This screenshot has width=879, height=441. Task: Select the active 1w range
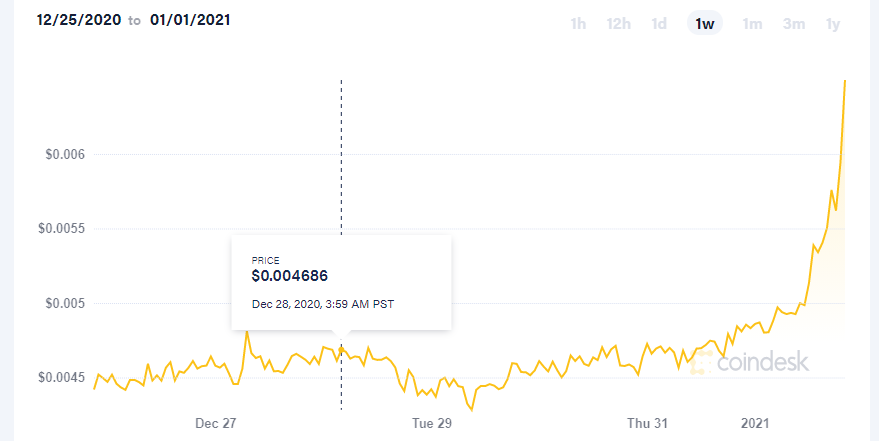pyautogui.click(x=705, y=24)
